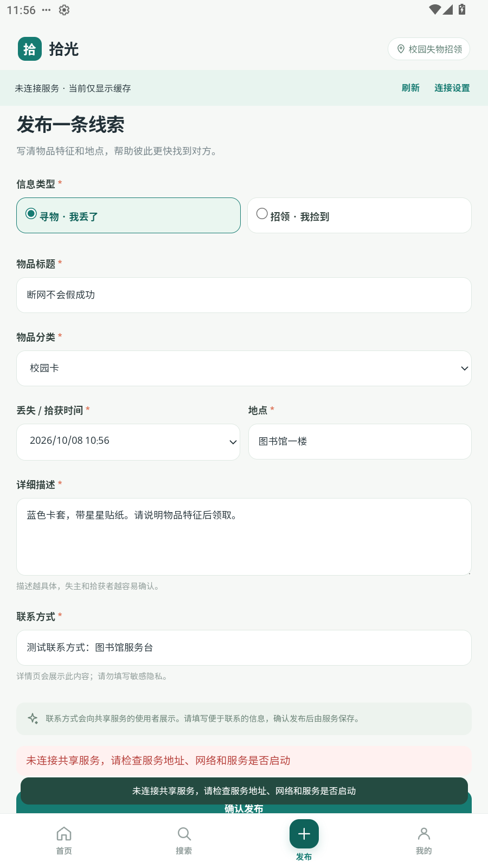Tap the battery status icon
This screenshot has width=488, height=868.
click(x=462, y=9)
